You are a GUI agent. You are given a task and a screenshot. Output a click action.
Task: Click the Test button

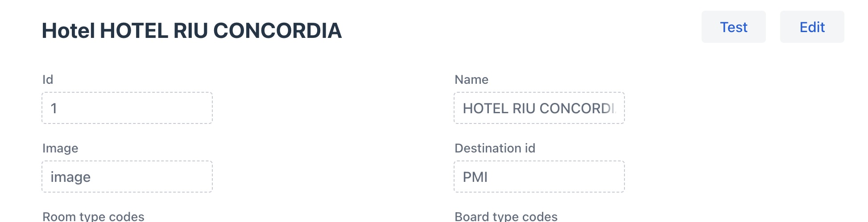(x=733, y=27)
